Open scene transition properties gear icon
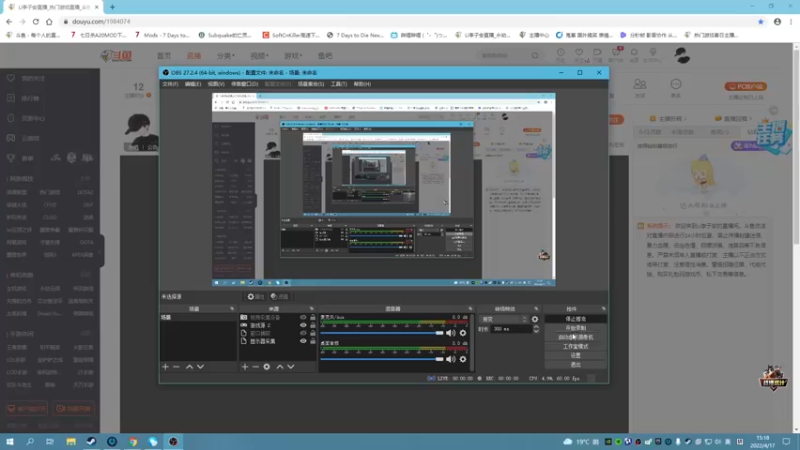 535,319
